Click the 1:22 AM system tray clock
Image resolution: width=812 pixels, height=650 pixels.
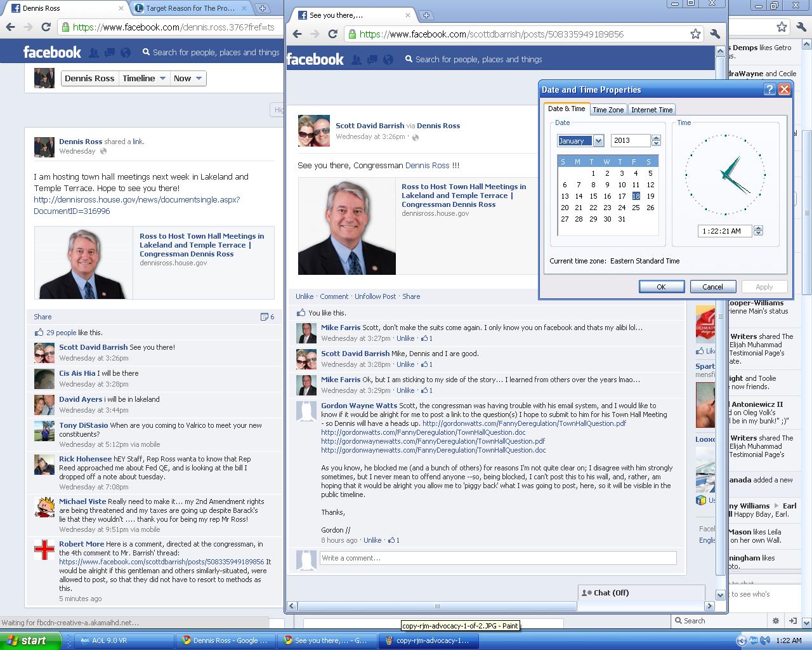789,640
